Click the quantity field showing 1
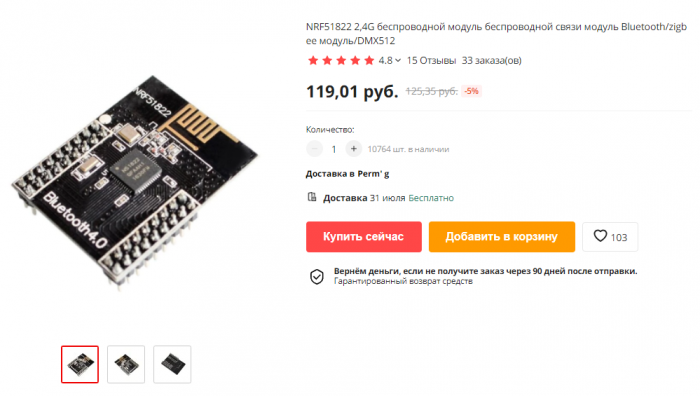Screen dimensions: 700x396 (x=333, y=149)
